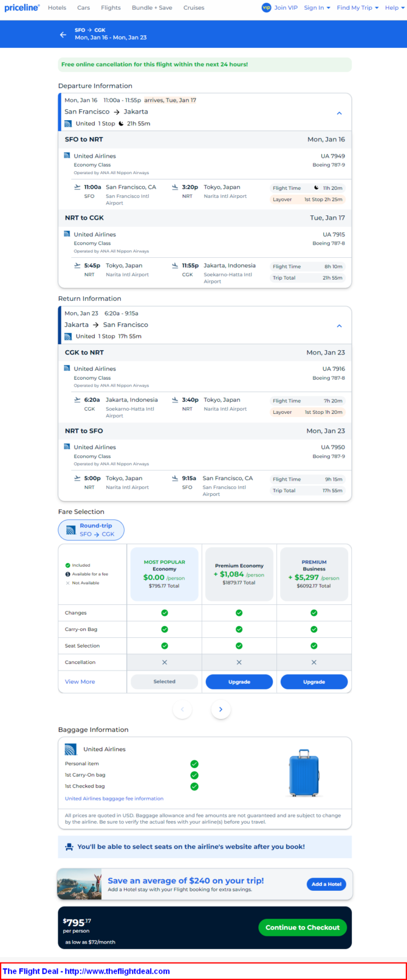Show next fare options with right arrow
407x980 pixels.
click(x=221, y=709)
